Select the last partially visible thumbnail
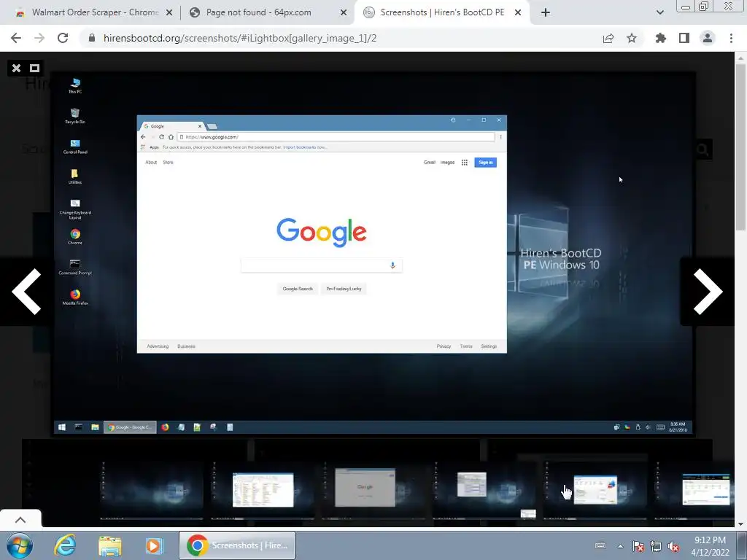The image size is (747, 560). (x=694, y=489)
